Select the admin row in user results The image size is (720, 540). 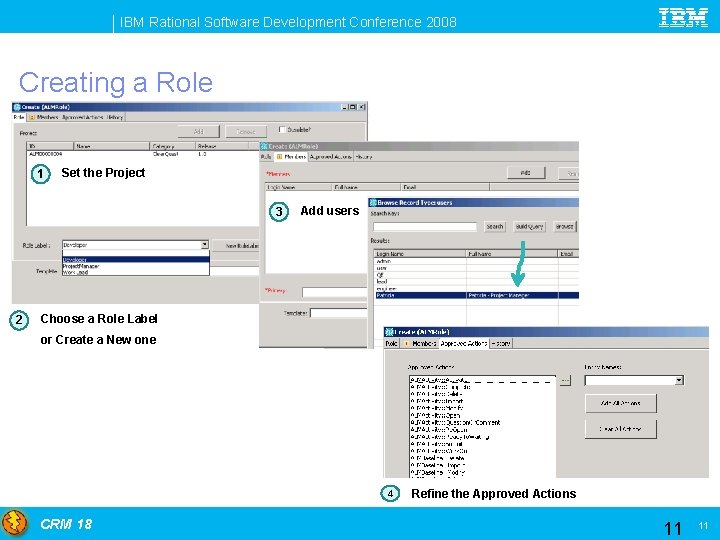(476, 261)
